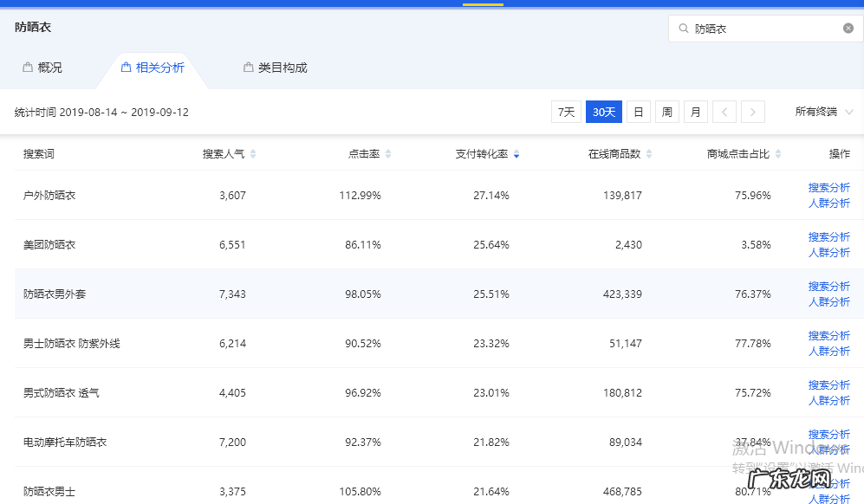Switch to 月 monthly statistics
864x504 pixels.
tap(695, 112)
